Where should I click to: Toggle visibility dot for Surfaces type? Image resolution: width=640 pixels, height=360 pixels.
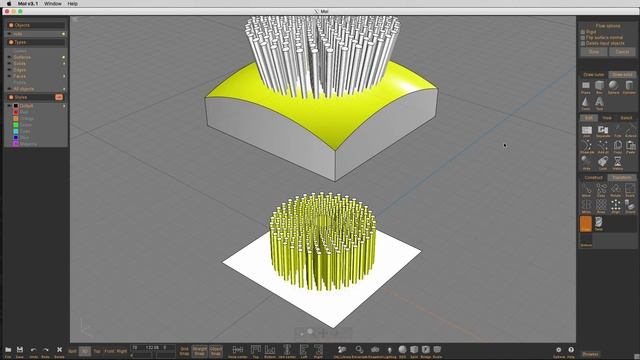coord(63,57)
